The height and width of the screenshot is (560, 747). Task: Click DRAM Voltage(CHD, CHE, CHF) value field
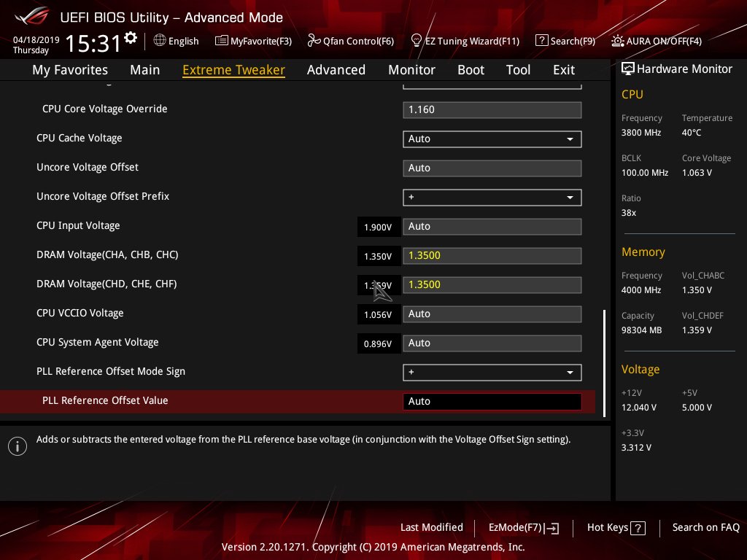tap(492, 285)
